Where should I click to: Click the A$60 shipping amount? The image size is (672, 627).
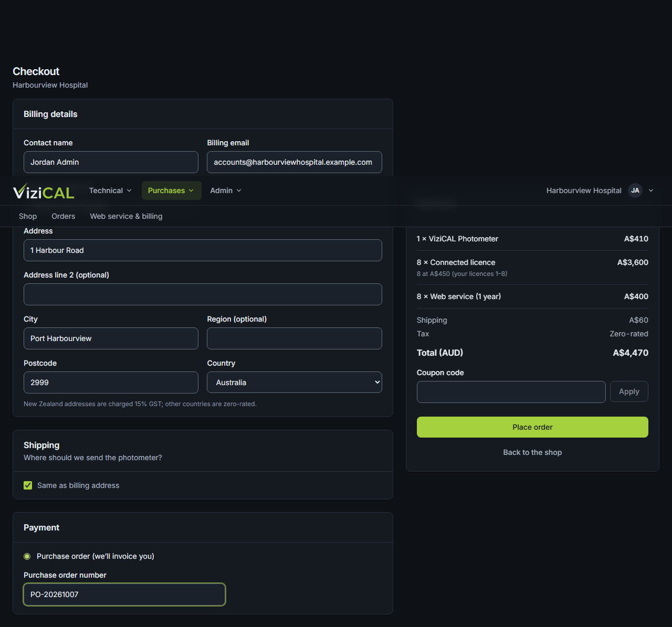(x=639, y=320)
